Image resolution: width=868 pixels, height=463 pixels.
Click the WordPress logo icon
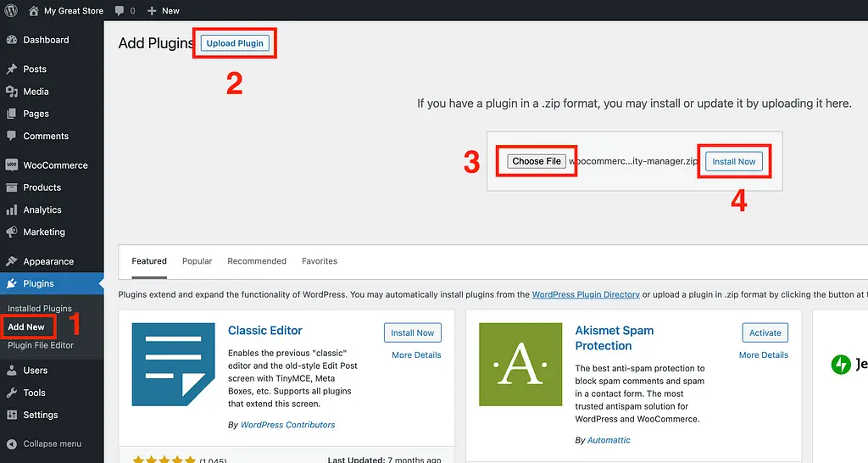coord(11,11)
